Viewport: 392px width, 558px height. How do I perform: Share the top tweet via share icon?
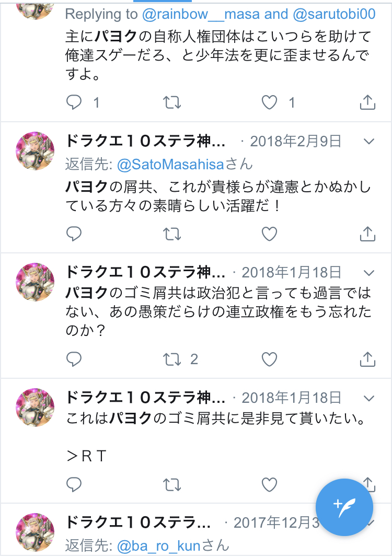click(367, 102)
